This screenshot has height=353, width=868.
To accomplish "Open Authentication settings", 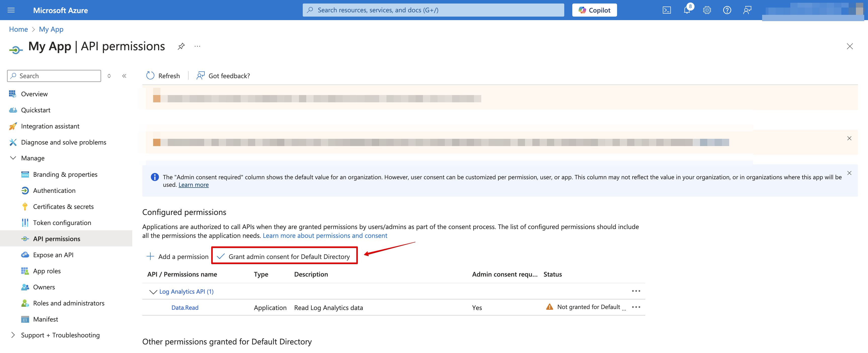I will tap(54, 191).
